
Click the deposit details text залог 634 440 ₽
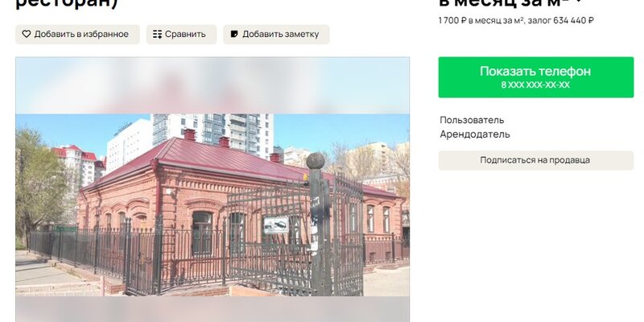[x=560, y=20]
